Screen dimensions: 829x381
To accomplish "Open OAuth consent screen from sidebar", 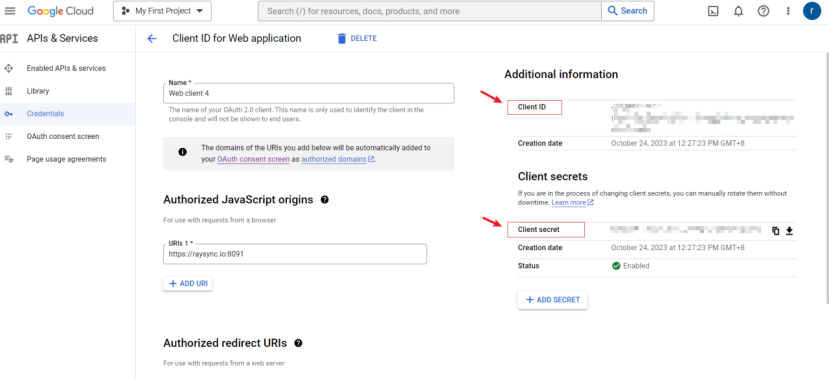I will coord(63,136).
